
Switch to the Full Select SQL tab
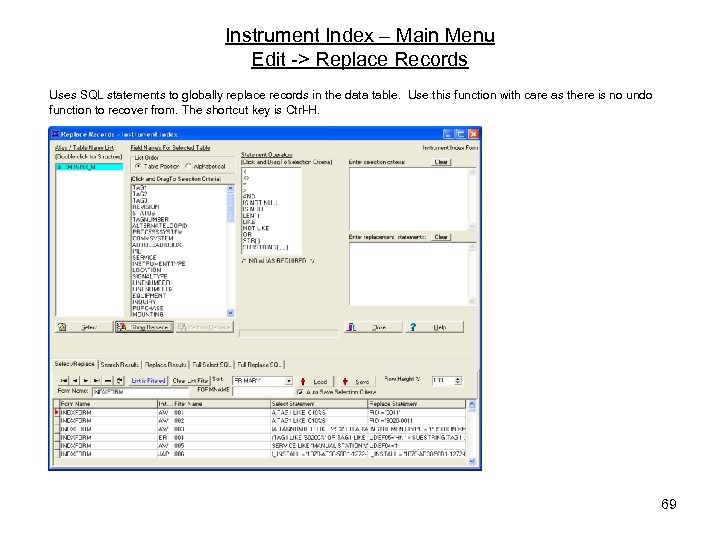coord(212,365)
